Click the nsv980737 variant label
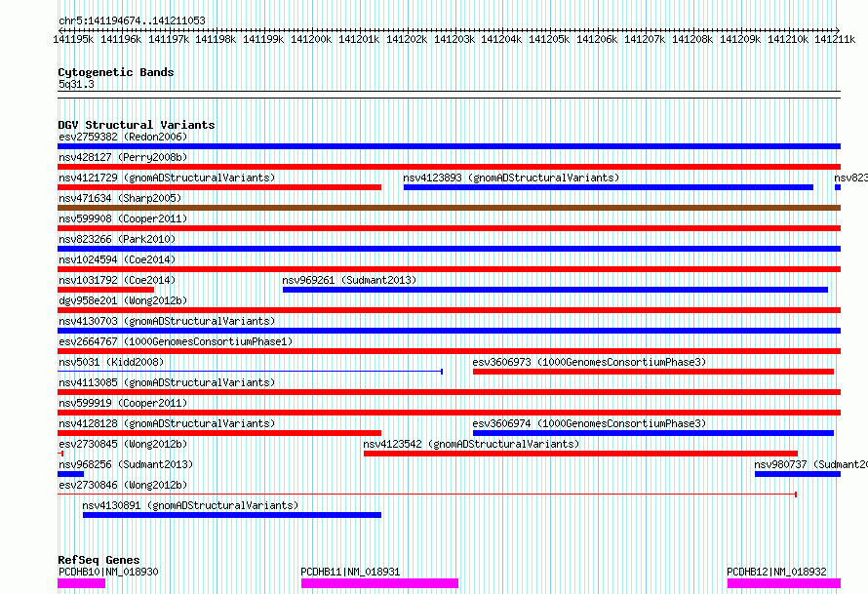The height and width of the screenshot is (594, 868). click(811, 464)
